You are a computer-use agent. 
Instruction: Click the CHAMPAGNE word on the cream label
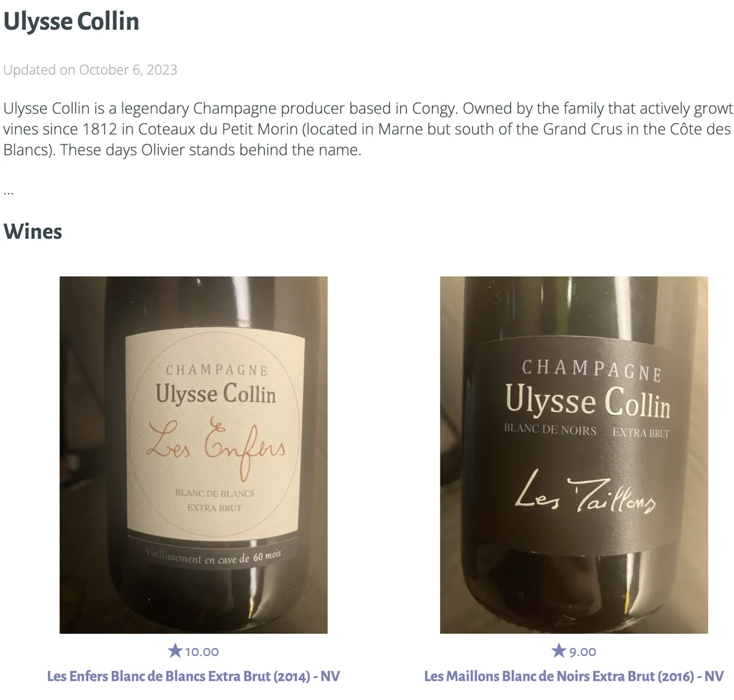tap(217, 370)
